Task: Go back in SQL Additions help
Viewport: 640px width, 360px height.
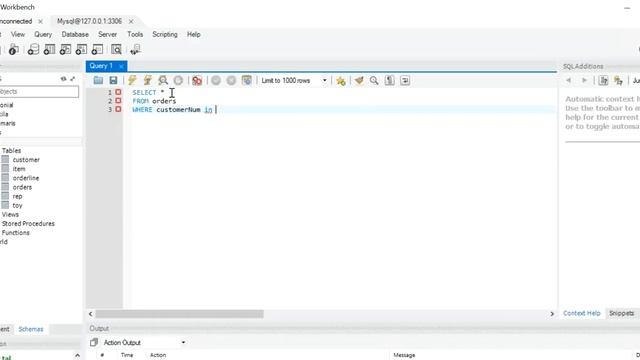Action: (x=569, y=80)
